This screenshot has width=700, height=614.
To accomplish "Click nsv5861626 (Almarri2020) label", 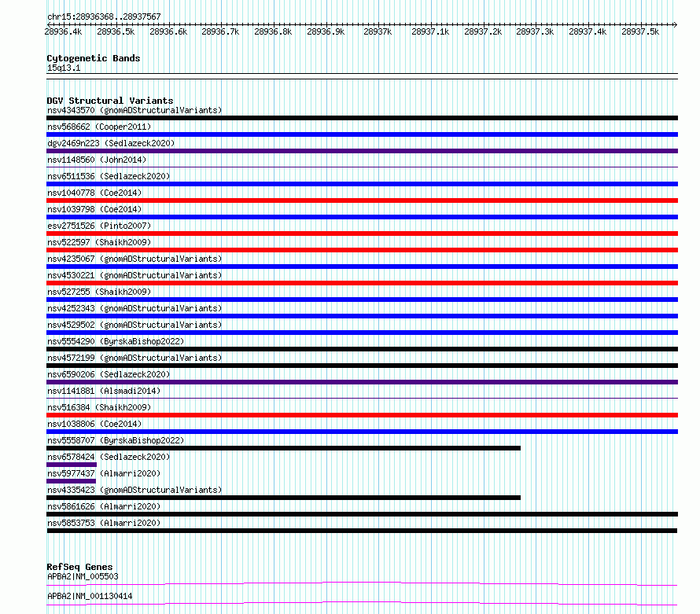I will [104, 506].
